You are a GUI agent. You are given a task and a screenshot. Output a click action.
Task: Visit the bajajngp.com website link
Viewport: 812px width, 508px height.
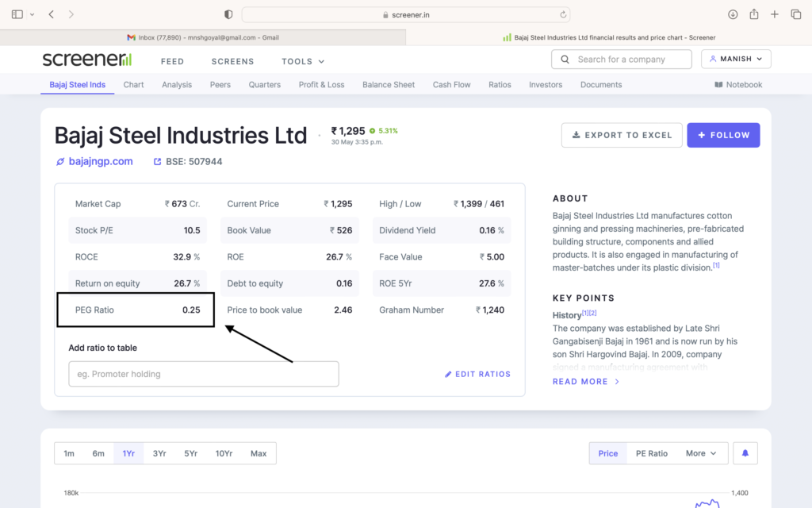pyautogui.click(x=95, y=161)
